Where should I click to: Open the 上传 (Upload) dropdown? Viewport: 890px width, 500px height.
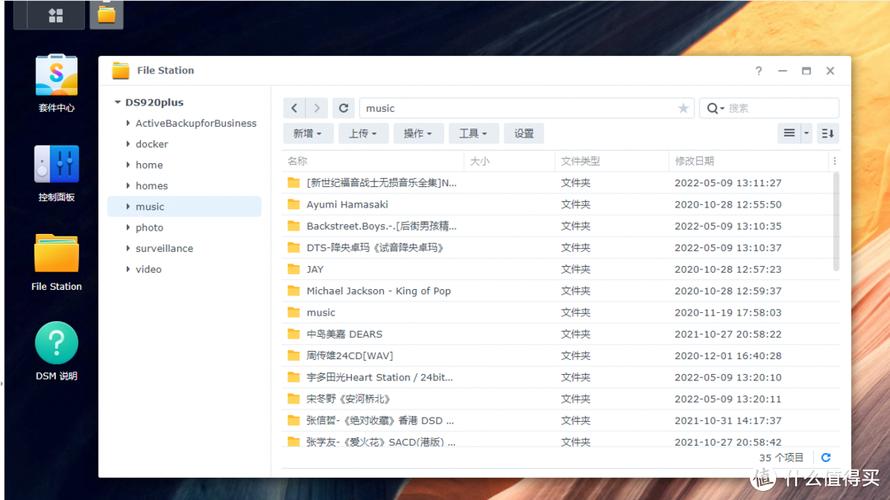tap(362, 133)
